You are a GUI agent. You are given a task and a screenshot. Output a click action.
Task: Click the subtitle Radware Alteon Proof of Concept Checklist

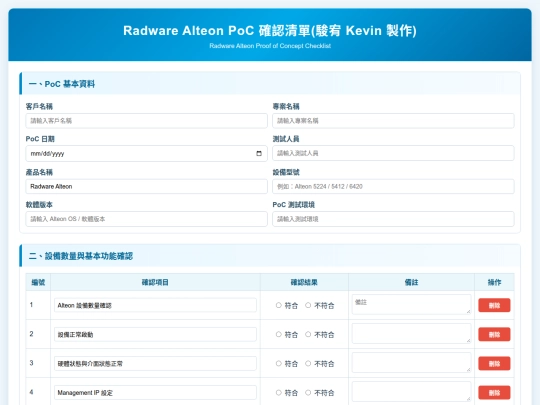[x=270, y=46]
